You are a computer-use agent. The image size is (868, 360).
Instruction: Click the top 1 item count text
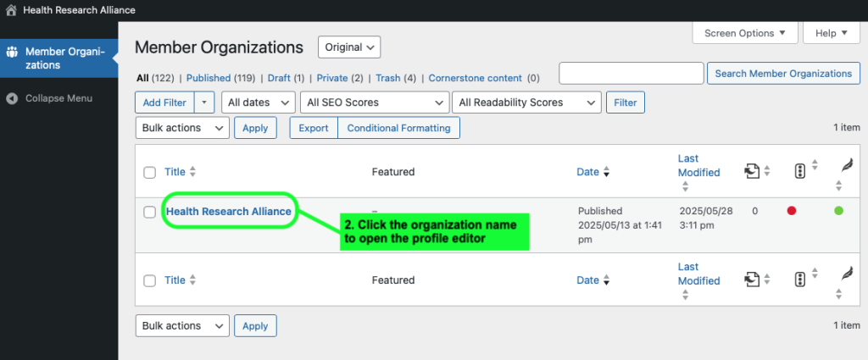pos(847,128)
